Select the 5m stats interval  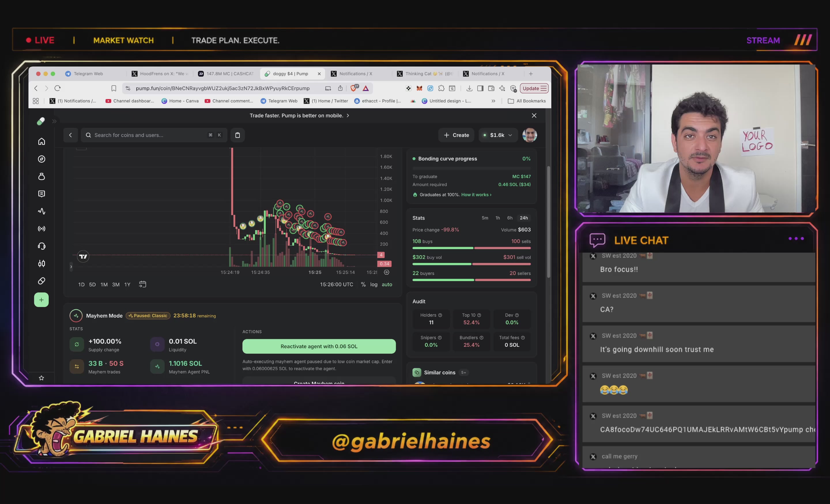[485, 218]
